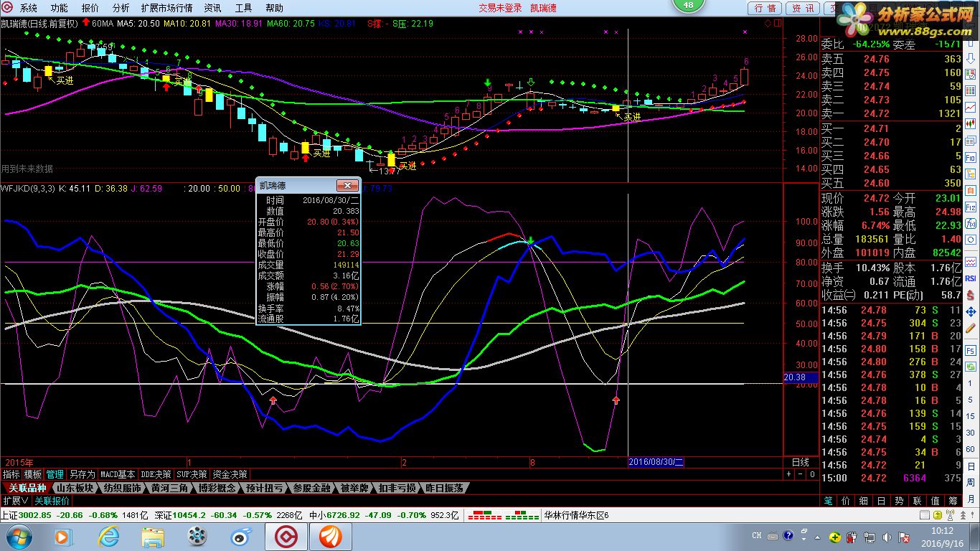This screenshot has height=551, width=980.
Task: Switch to 60-minute period in sidebar
Action: tap(969, 450)
